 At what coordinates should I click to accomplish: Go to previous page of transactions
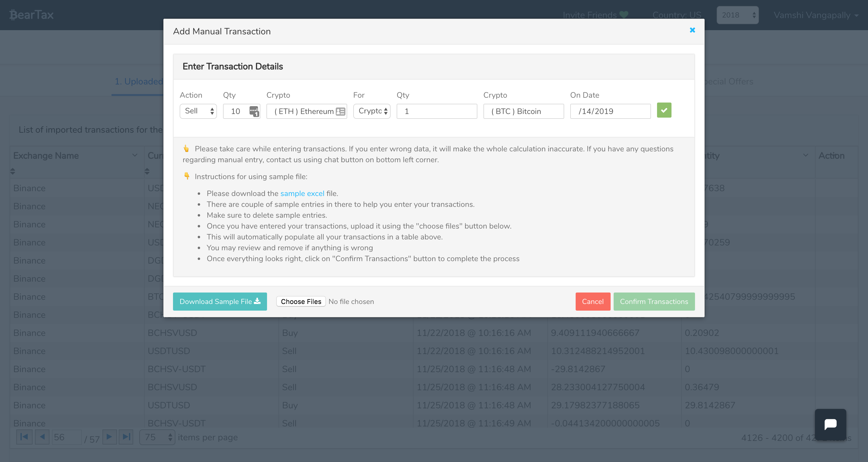(x=42, y=437)
